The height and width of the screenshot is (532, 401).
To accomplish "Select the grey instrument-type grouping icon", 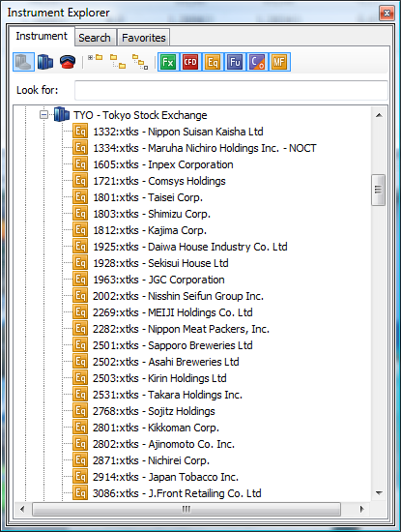I will [x=23, y=62].
